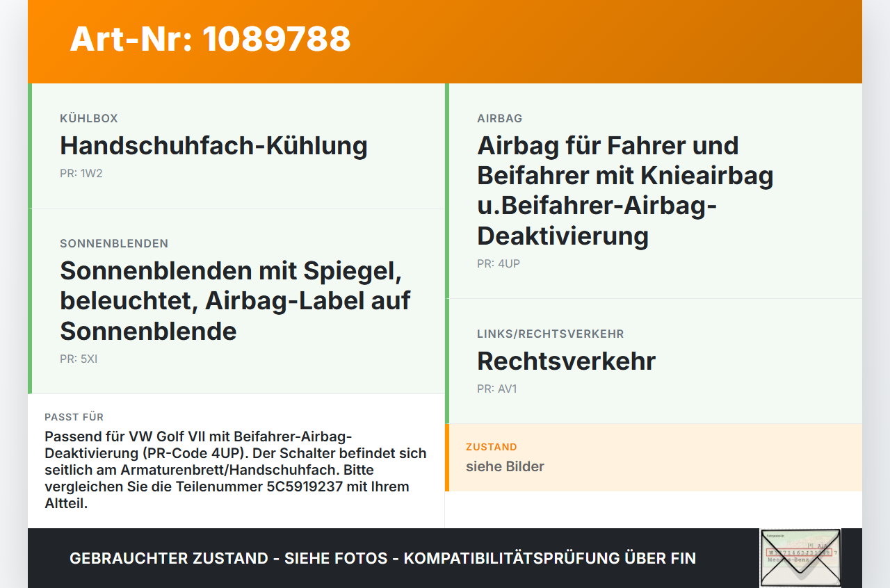890x588 pixels.
Task: Click the LINKS/RECHTSVERKEHR label
Action: [551, 334]
